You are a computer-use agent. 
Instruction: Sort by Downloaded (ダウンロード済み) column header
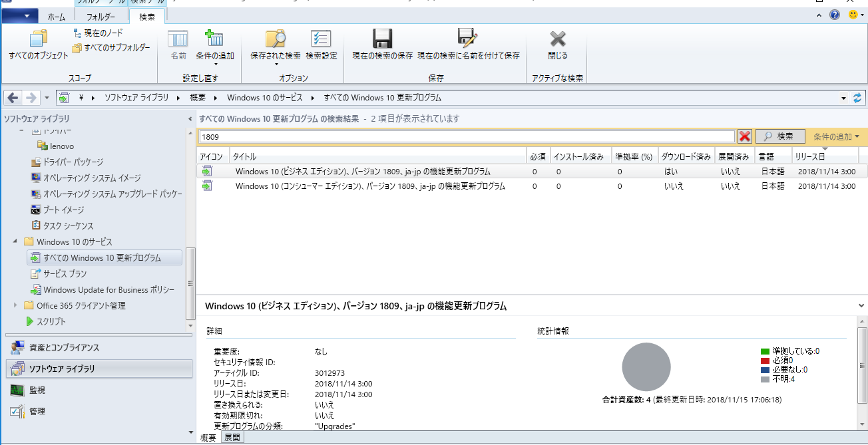[686, 156]
